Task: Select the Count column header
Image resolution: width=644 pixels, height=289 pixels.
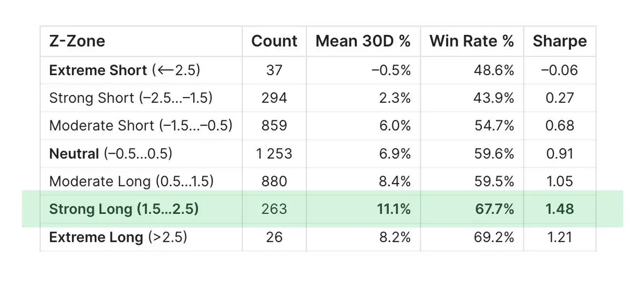Action: (x=274, y=41)
